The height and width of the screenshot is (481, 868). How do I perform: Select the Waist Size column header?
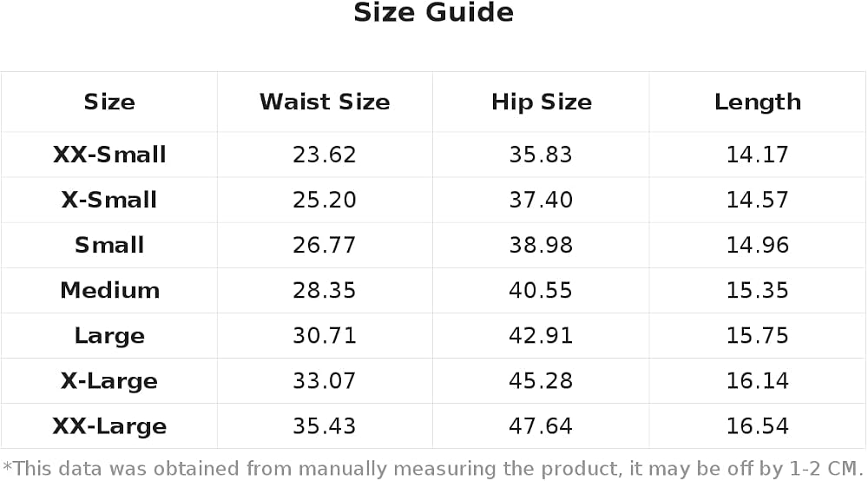325,102
